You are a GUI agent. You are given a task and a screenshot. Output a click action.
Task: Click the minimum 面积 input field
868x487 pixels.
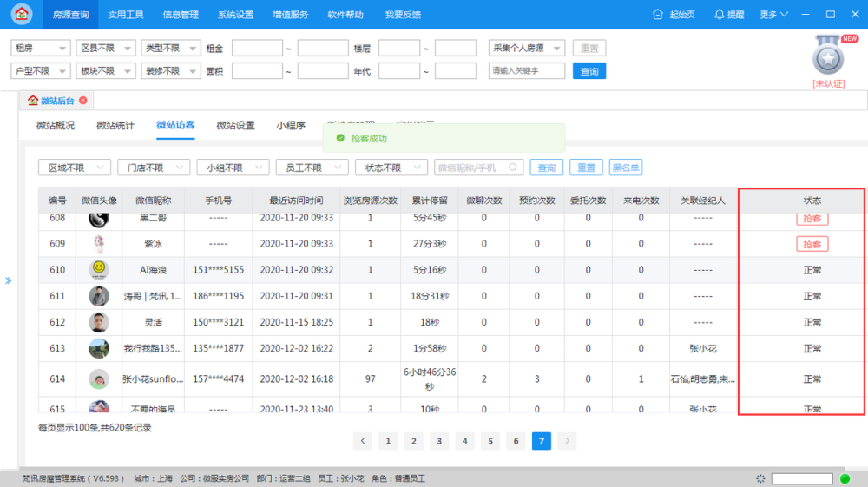tap(258, 71)
